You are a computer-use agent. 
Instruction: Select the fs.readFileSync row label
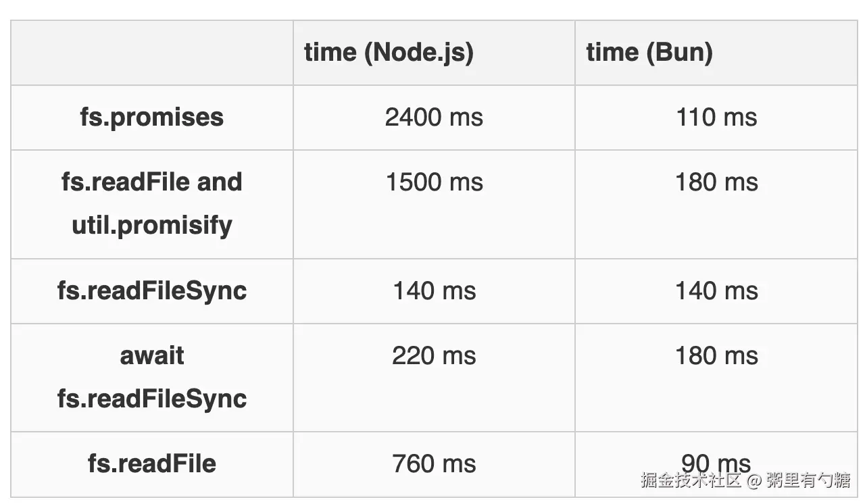click(x=151, y=291)
